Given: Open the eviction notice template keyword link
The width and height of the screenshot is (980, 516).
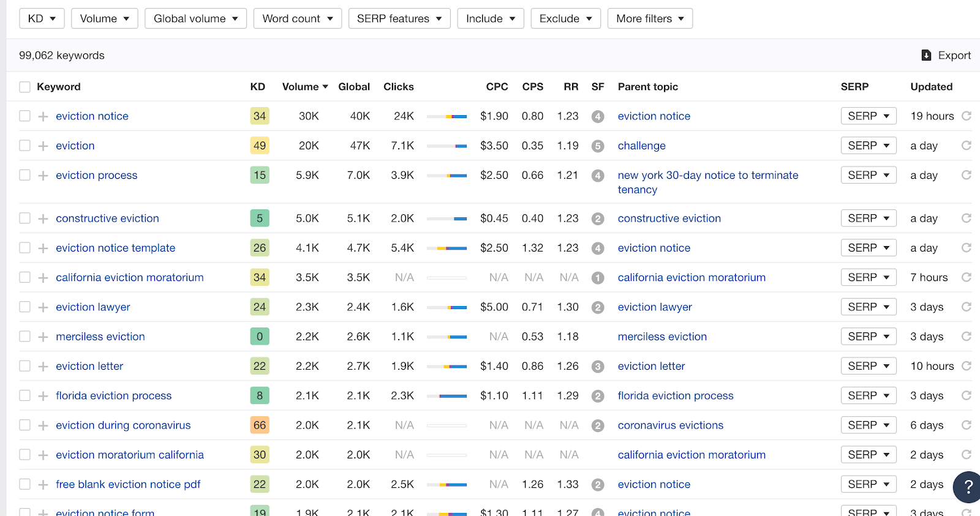Looking at the screenshot, I should click(x=115, y=248).
